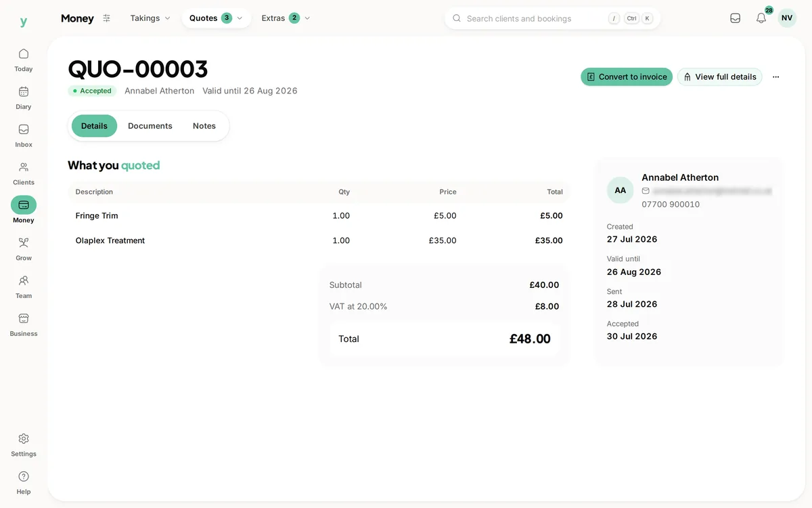Screen dimensions: 812x508
Task: Click the Olaplex Treatment line item
Action: [x=110, y=240]
